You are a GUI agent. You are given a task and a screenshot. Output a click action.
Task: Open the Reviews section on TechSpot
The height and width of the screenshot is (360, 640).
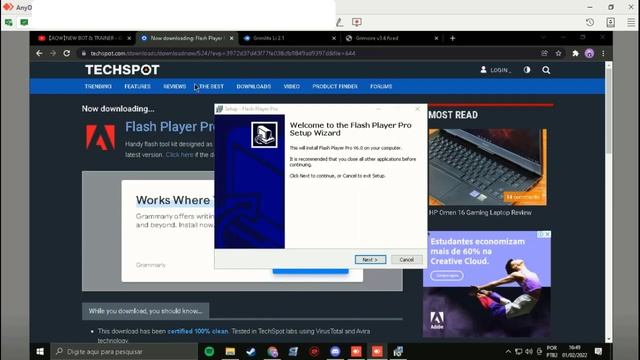click(x=175, y=87)
